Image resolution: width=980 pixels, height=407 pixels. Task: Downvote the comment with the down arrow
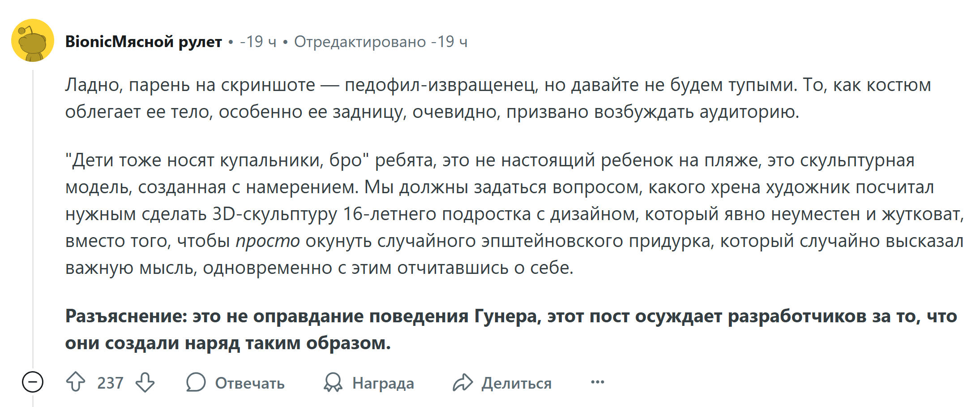pos(145,382)
